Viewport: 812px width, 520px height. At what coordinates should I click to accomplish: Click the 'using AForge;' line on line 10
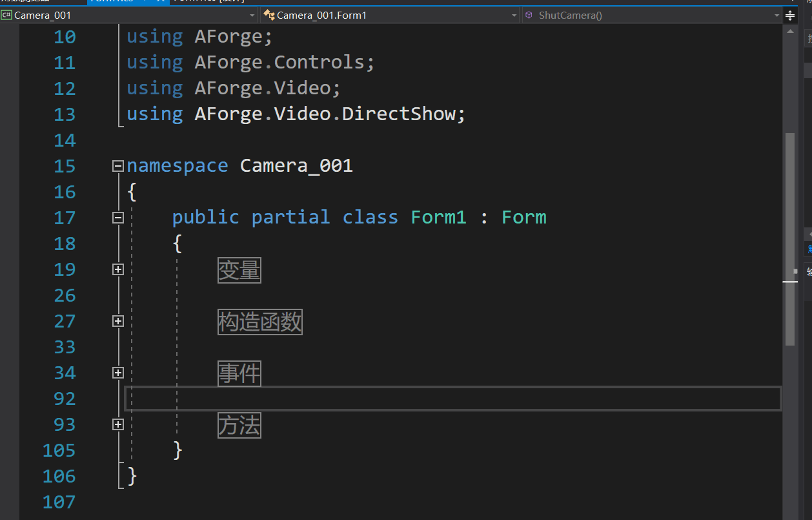tap(199, 37)
